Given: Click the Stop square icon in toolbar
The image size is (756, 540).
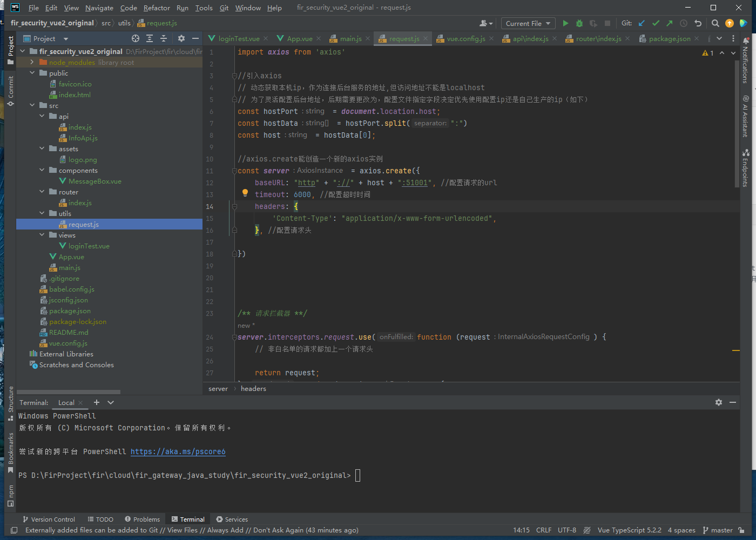Looking at the screenshot, I should (607, 23).
